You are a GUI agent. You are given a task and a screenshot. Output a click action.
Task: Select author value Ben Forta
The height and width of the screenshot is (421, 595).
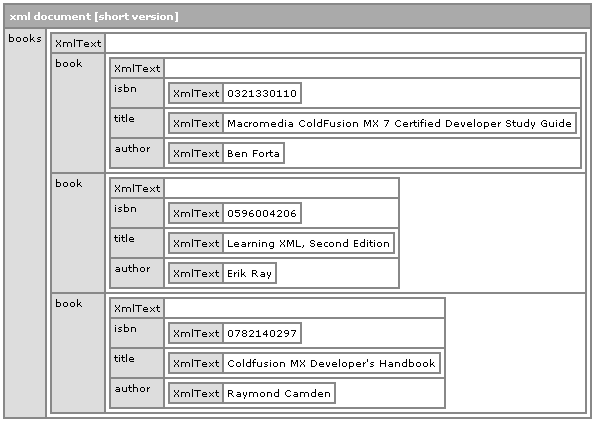(x=253, y=153)
